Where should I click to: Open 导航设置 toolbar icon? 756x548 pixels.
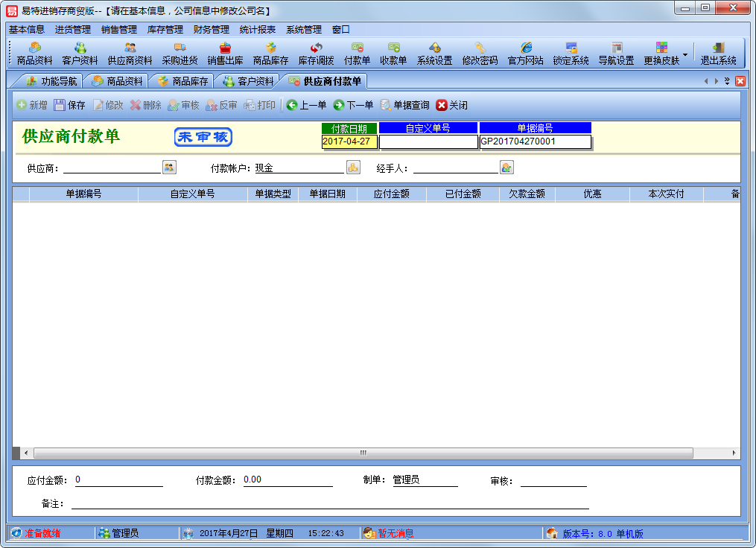coord(616,54)
